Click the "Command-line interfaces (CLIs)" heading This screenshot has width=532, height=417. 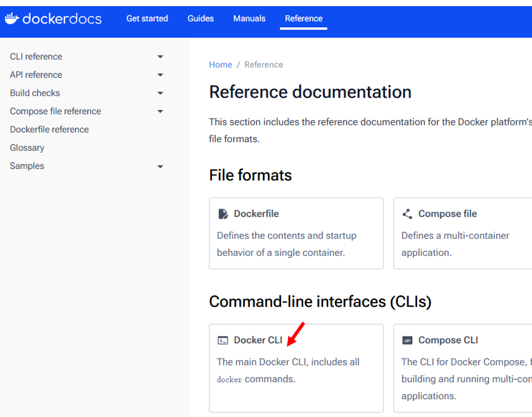(x=320, y=302)
